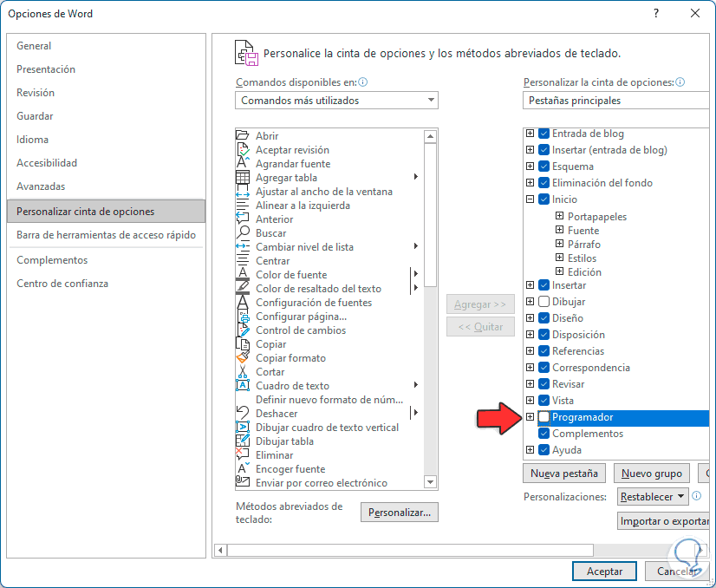Viewport: 716px width, 588px height.
Task: Click the info icon beside Comandos disponibles en
Action: pyautogui.click(x=363, y=82)
